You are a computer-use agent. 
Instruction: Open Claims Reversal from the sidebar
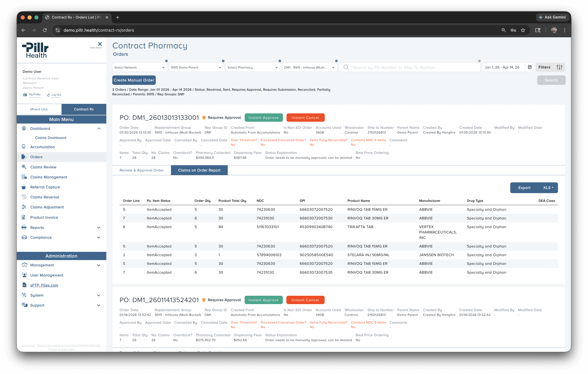tap(45, 197)
